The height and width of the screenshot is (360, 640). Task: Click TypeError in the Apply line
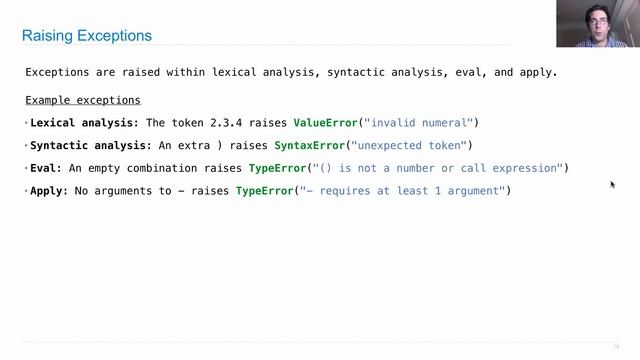(264, 191)
